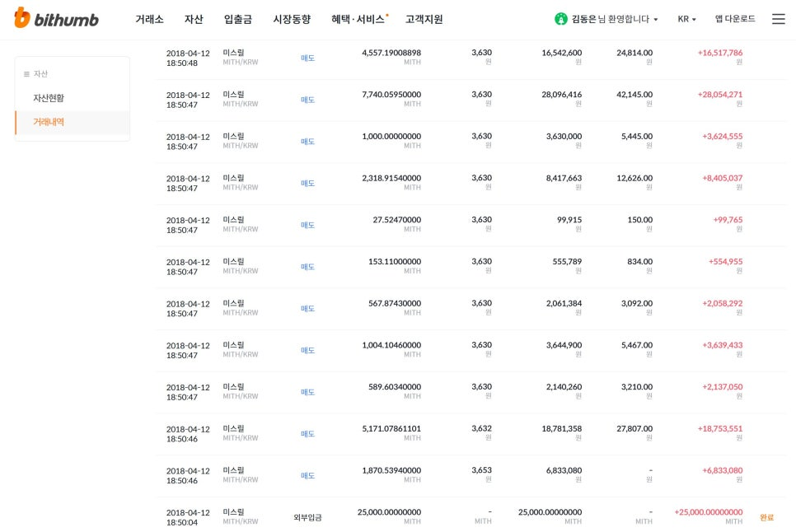Screen dimensions: 796x532
Task: Click the list icon beside 자산 heading
Action: 26,74
